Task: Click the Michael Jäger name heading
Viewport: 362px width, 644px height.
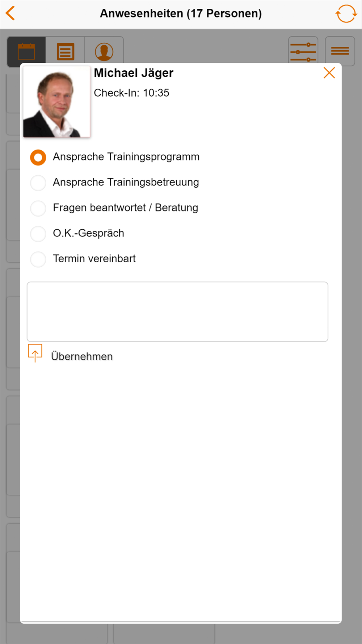Action: click(x=134, y=73)
